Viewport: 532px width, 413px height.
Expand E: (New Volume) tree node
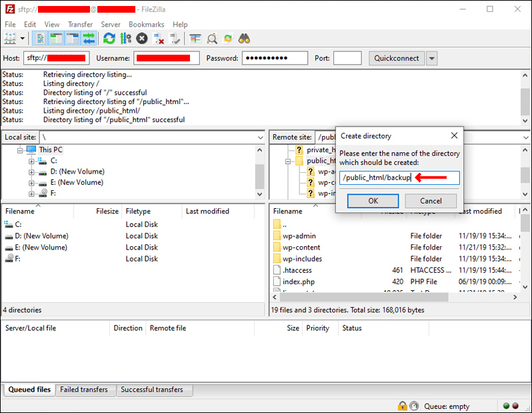point(31,183)
